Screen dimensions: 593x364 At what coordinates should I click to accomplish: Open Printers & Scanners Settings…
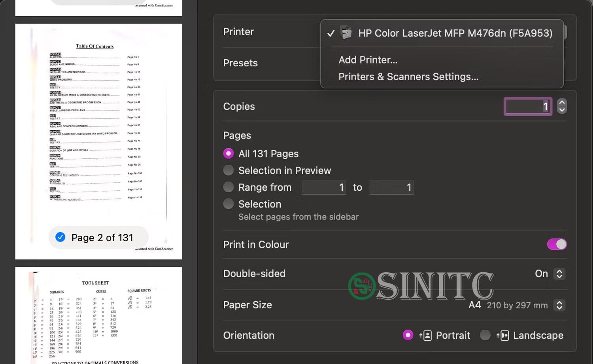[408, 77]
